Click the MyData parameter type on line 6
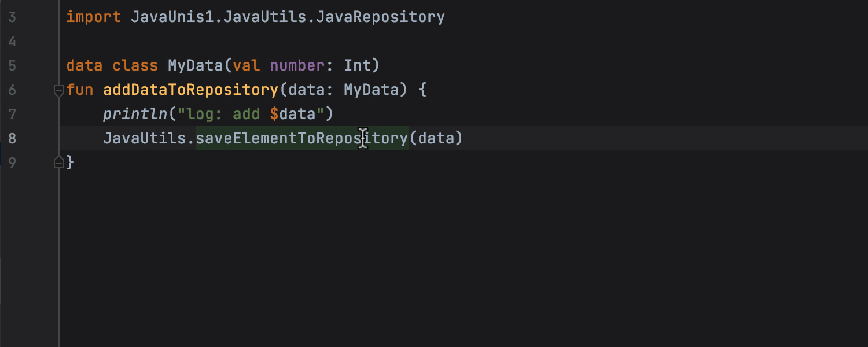The width and height of the screenshot is (868, 347). click(371, 90)
